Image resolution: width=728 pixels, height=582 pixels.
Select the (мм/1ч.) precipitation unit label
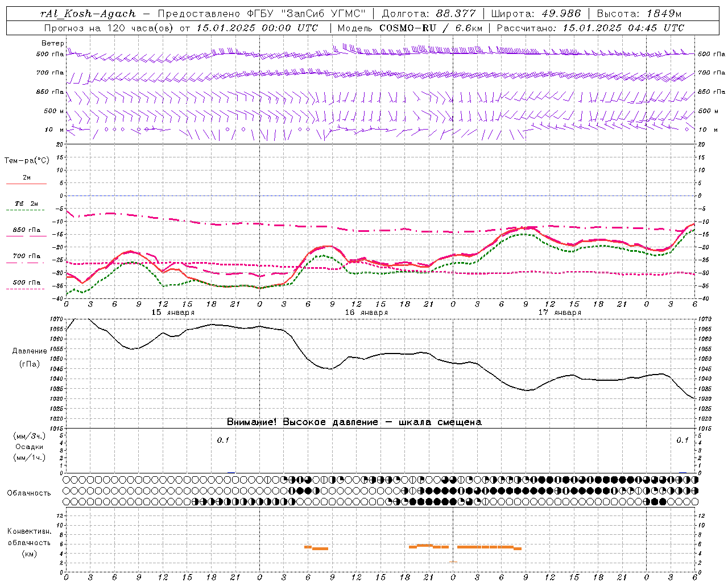(x=30, y=458)
